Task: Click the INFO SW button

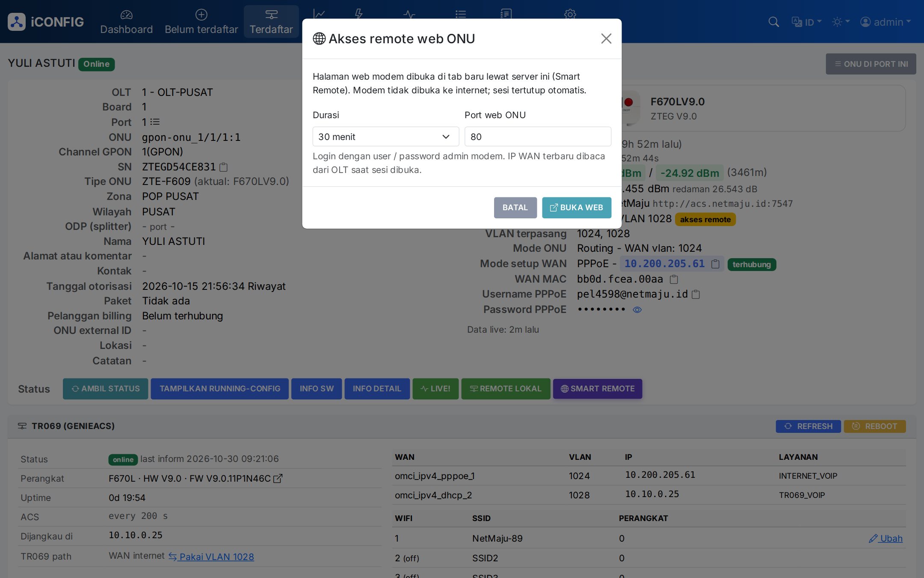Action: pos(317,389)
